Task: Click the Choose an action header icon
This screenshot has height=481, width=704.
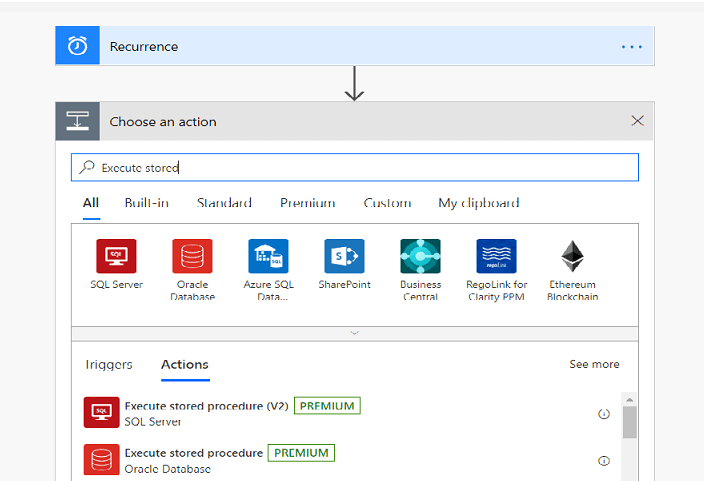Action: pyautogui.click(x=78, y=121)
